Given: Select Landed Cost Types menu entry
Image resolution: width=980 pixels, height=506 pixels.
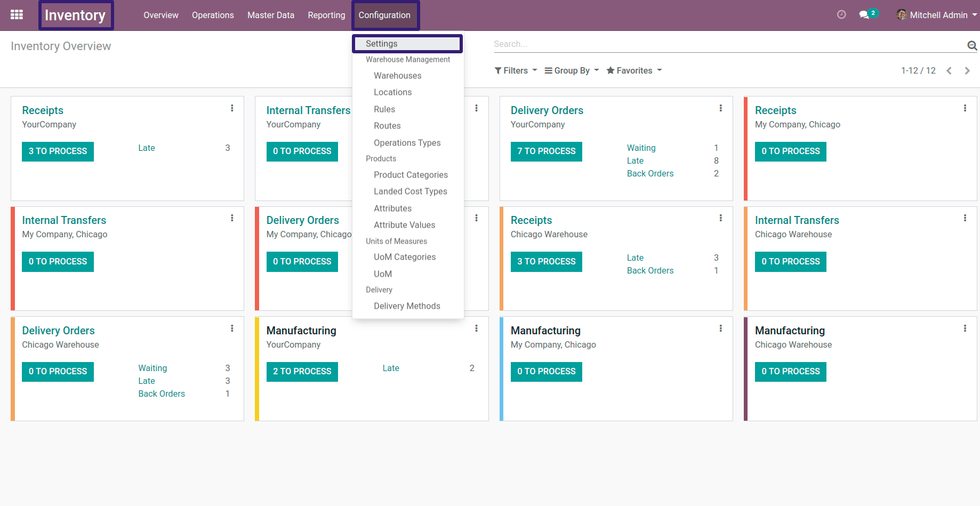Looking at the screenshot, I should click(x=411, y=191).
